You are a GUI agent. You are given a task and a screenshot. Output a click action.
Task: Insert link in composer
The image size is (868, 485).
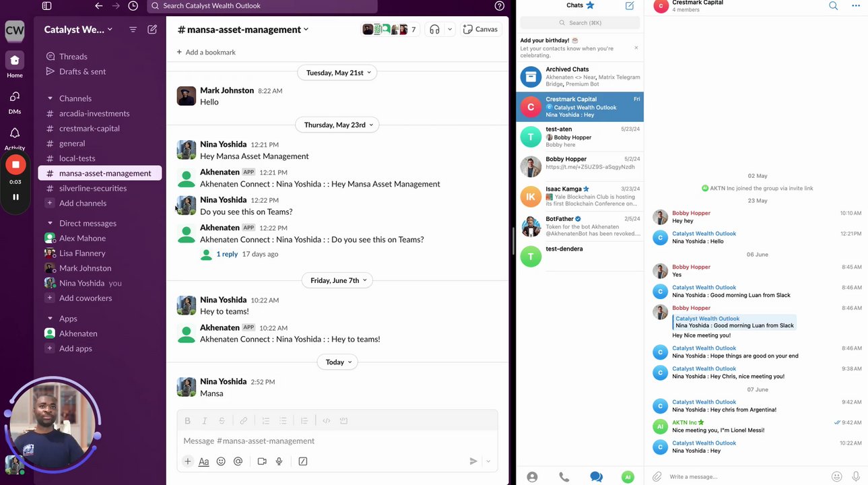pyautogui.click(x=244, y=421)
